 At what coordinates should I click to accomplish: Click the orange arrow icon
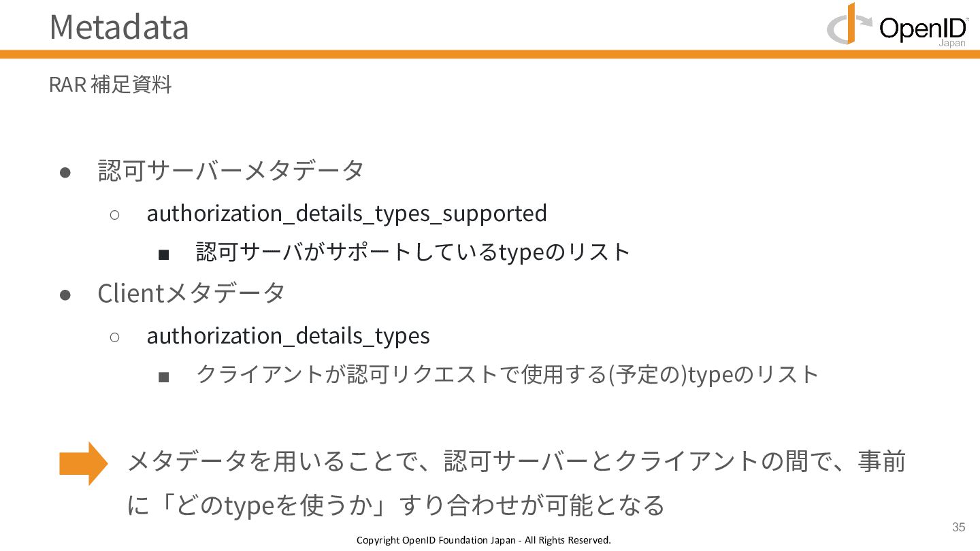point(84,463)
